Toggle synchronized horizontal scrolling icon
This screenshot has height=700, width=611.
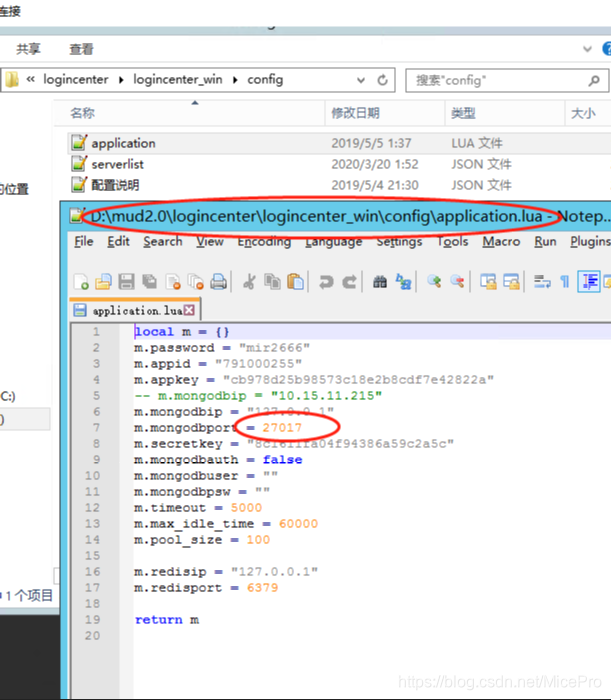point(511,282)
